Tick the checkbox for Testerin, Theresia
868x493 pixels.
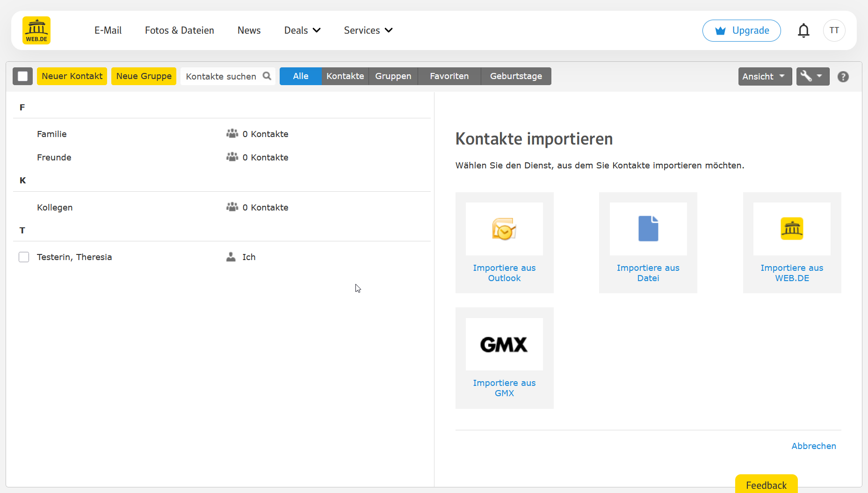click(x=24, y=257)
